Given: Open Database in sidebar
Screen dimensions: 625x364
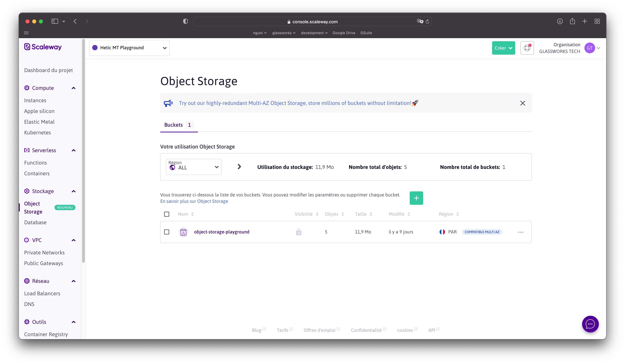Looking at the screenshot, I should pyautogui.click(x=35, y=222).
